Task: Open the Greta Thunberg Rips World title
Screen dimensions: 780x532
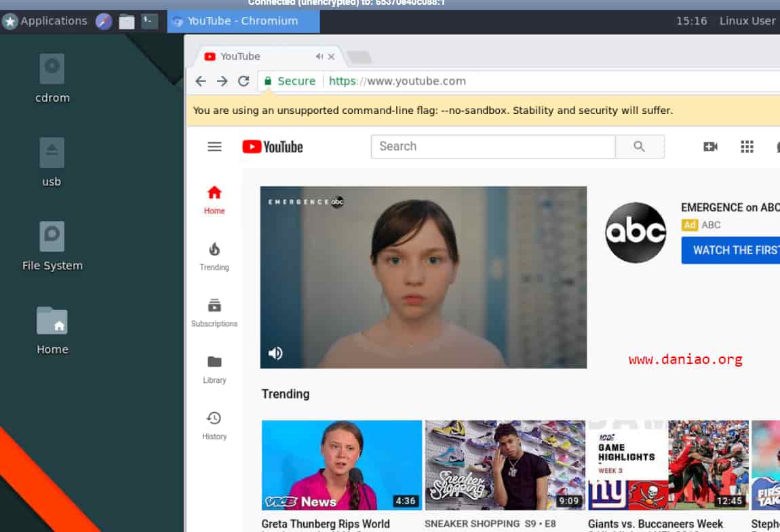Action: pos(326,524)
